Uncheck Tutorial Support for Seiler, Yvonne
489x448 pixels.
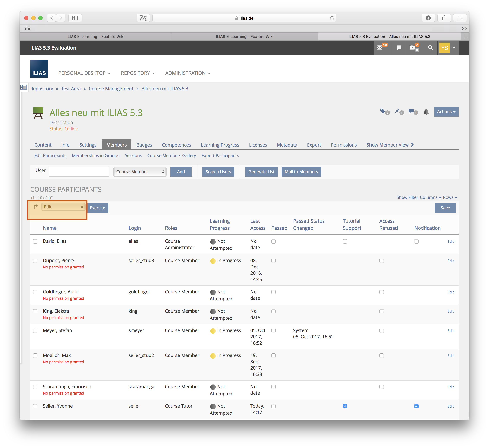pos(345,406)
